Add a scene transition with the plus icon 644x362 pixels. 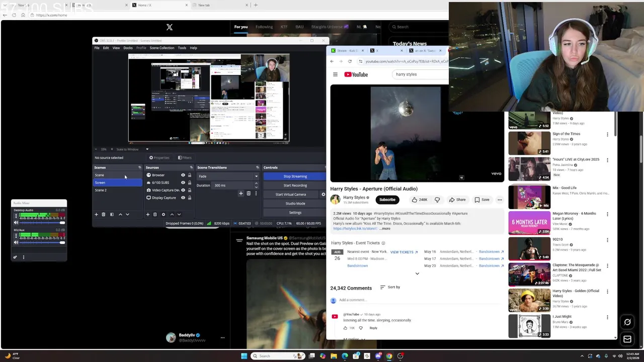point(240,193)
